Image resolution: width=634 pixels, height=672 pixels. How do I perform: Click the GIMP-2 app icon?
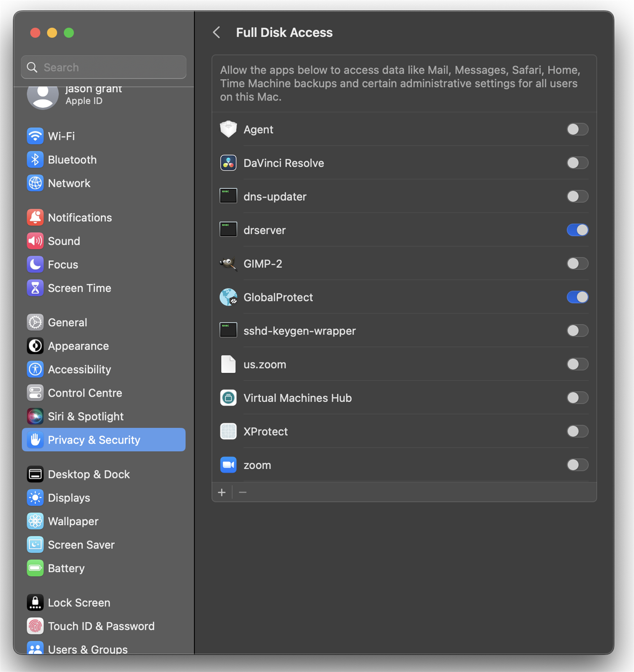click(x=228, y=264)
